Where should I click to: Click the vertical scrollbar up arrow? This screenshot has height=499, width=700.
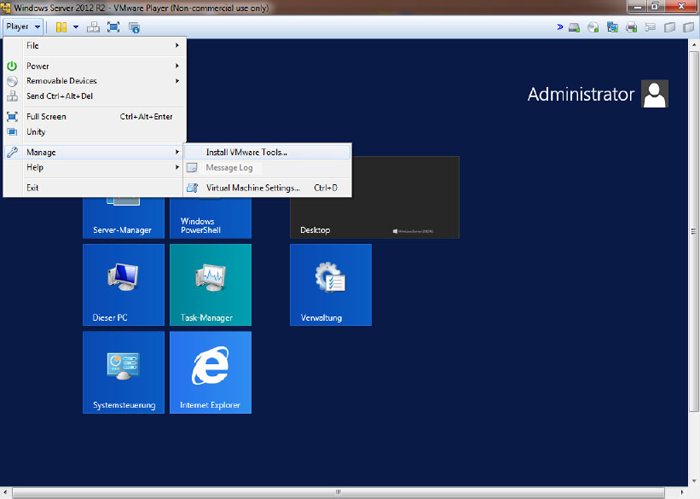694,45
